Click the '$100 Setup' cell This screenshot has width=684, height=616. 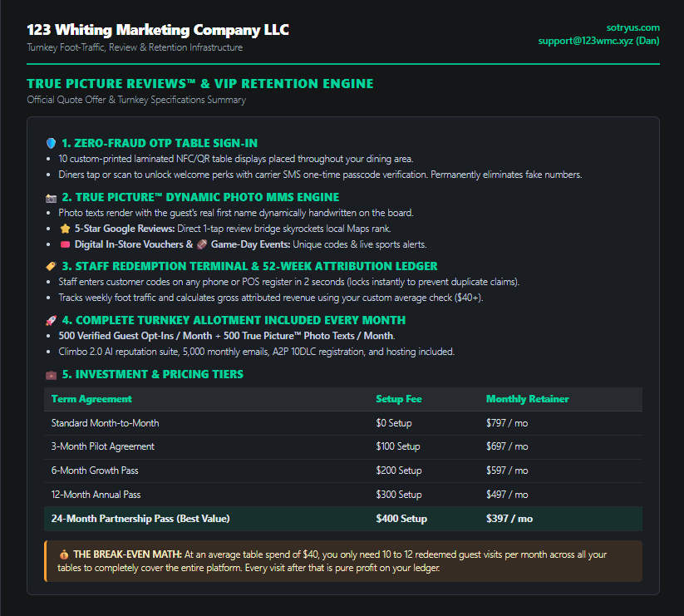(x=398, y=446)
